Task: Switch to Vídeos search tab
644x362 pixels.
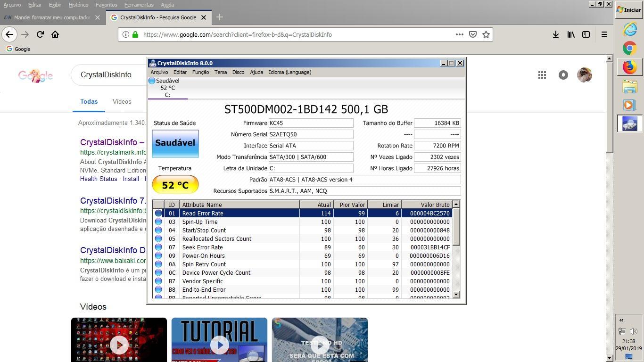Action: (122, 101)
